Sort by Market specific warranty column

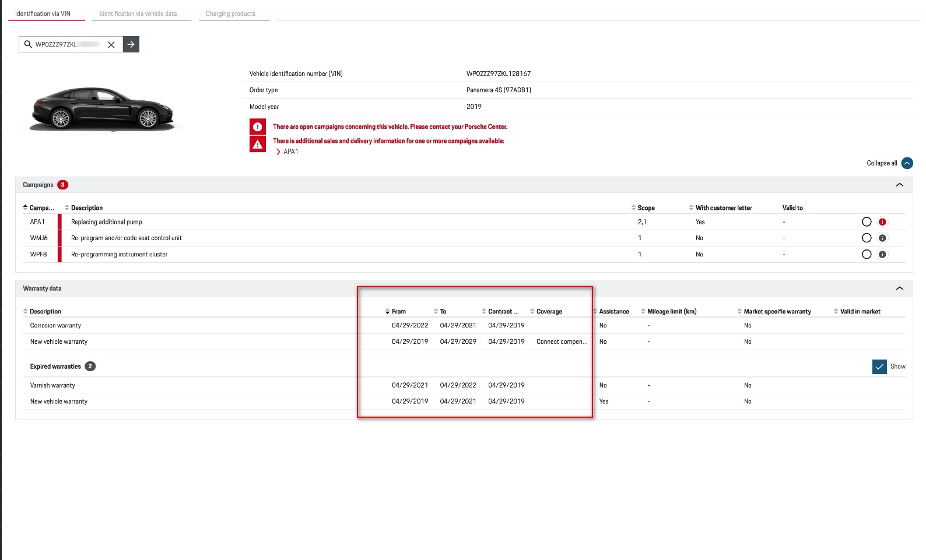pyautogui.click(x=774, y=312)
